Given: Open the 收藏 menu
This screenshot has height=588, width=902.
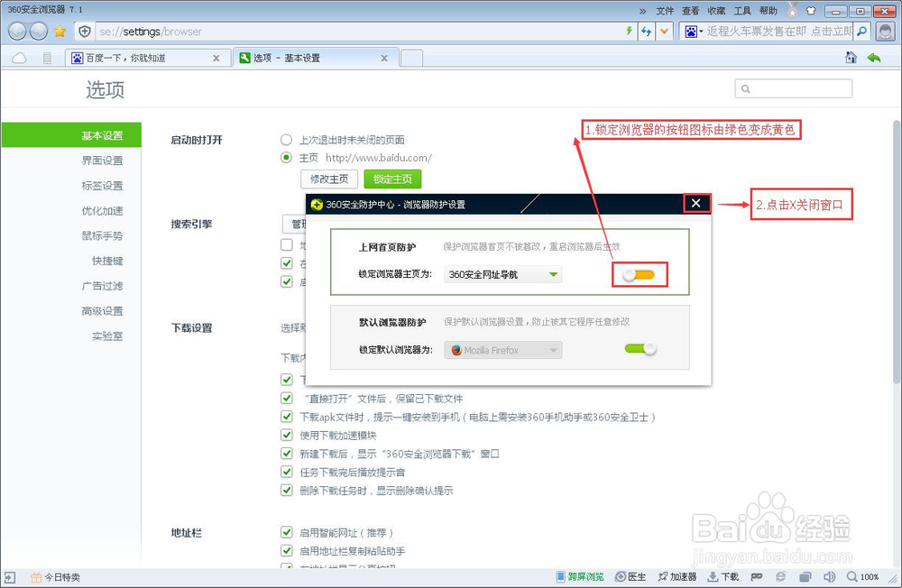Looking at the screenshot, I should click(717, 11).
